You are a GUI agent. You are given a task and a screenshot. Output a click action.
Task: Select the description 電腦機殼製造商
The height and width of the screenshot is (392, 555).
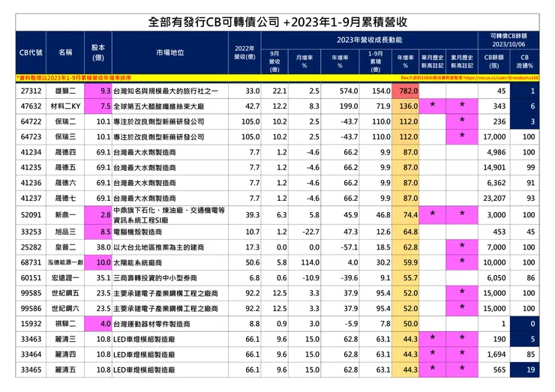pos(137,232)
